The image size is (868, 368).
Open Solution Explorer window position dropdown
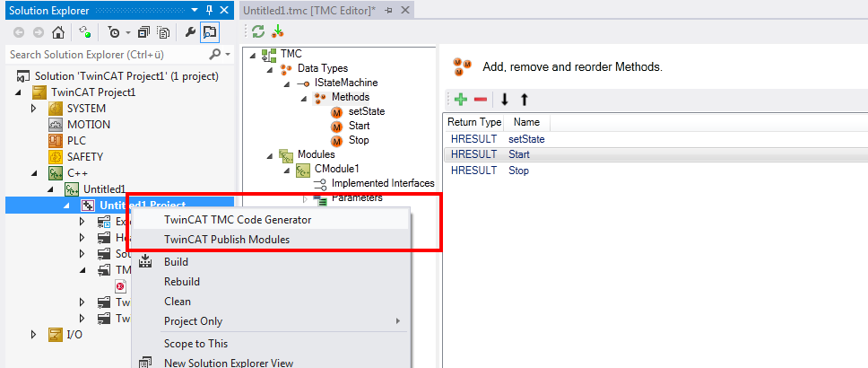click(x=194, y=10)
